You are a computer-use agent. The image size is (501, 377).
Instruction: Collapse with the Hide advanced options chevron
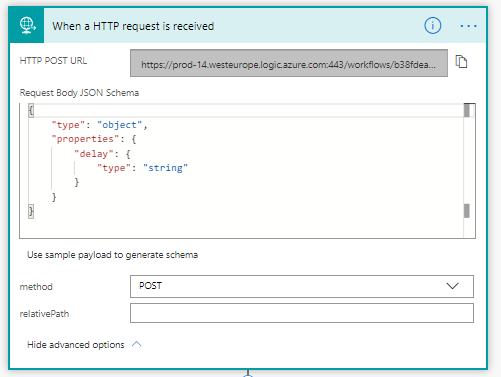tap(137, 344)
